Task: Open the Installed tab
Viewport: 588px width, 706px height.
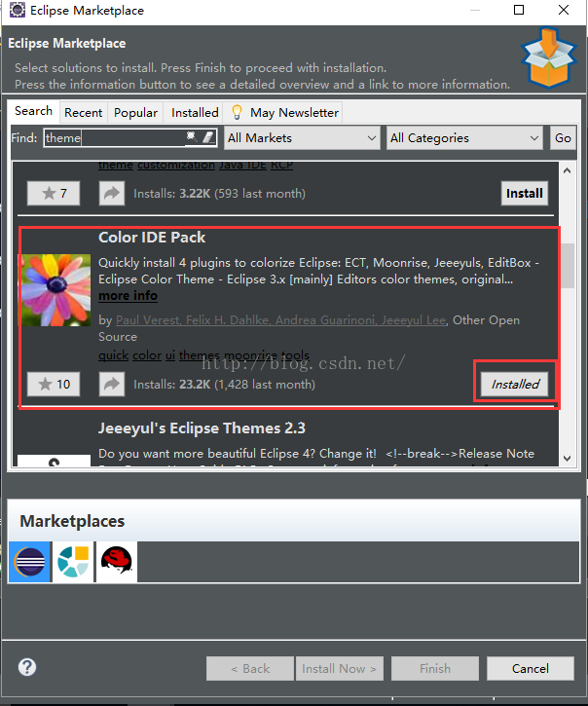Action: [195, 113]
